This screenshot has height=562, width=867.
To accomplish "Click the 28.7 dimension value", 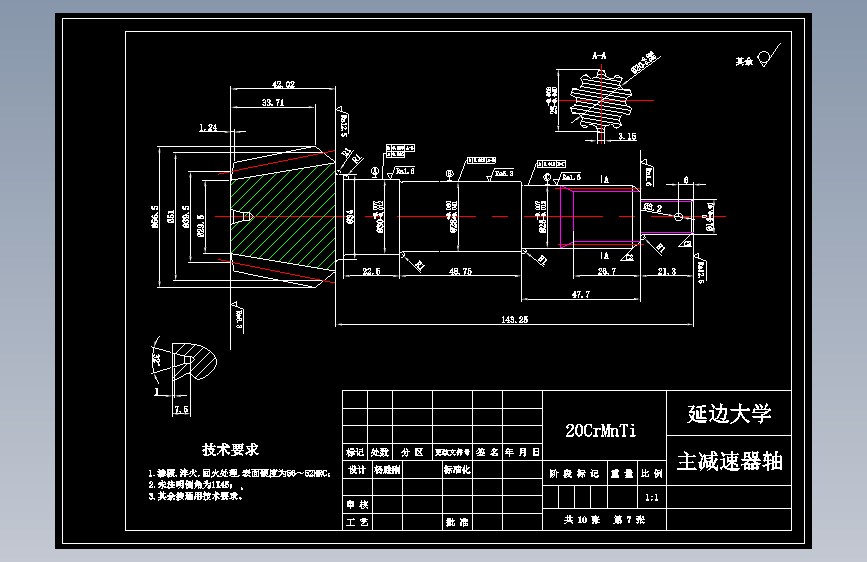I will (607, 271).
